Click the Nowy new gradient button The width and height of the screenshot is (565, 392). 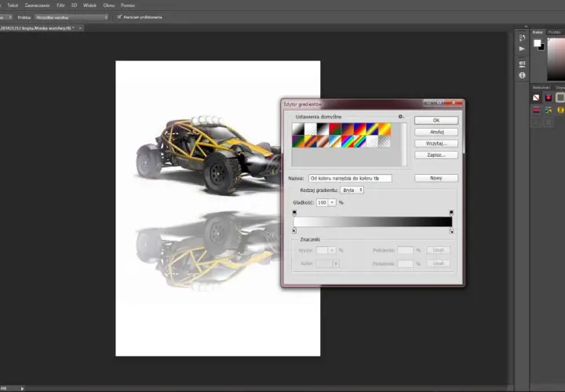tap(436, 178)
